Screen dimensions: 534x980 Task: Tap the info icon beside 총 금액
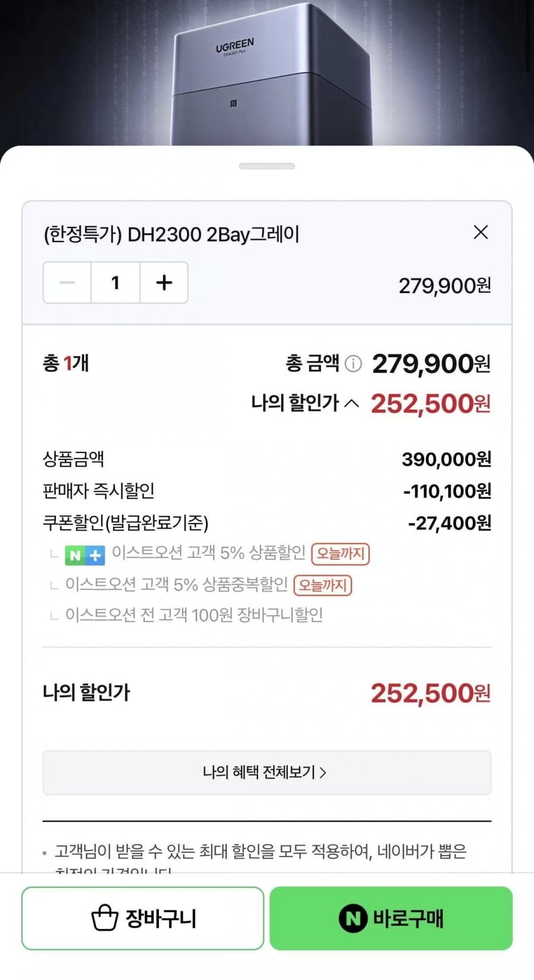click(353, 363)
